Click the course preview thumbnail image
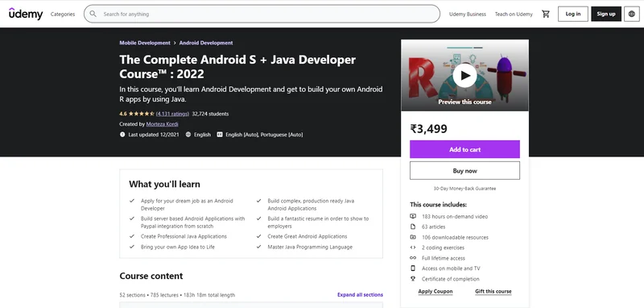Screen dimensions: 644x308 point(464,75)
